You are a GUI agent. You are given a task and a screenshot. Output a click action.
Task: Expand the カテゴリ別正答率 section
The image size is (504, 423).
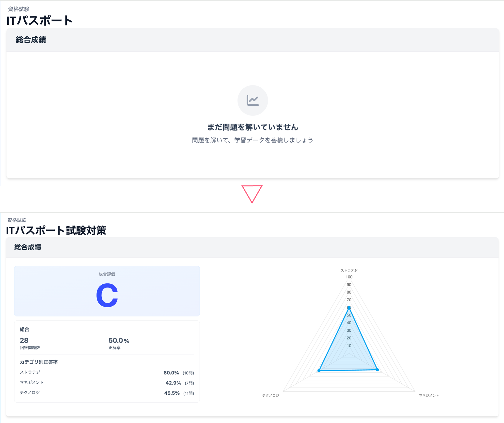pos(39,362)
